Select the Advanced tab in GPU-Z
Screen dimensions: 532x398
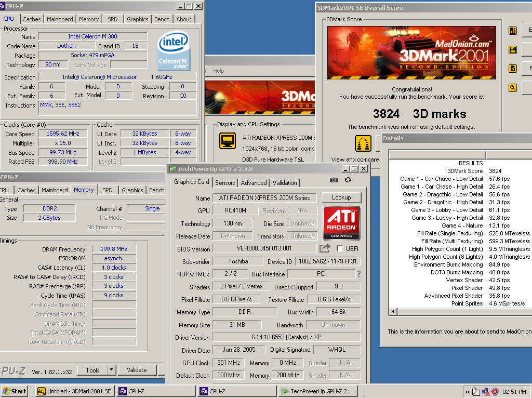(254, 182)
